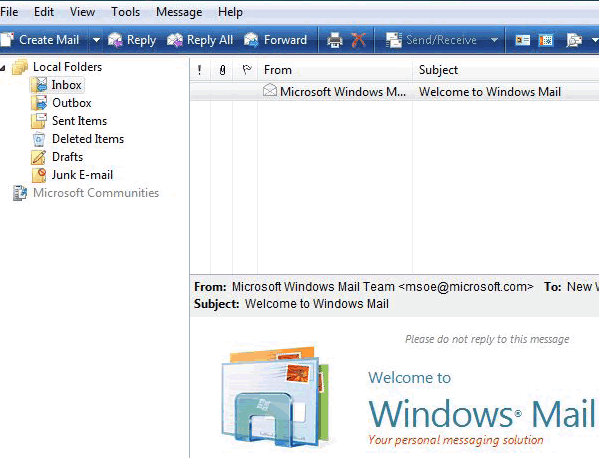The height and width of the screenshot is (458, 599).
Task: Click the Find message icon
Action: point(574,40)
